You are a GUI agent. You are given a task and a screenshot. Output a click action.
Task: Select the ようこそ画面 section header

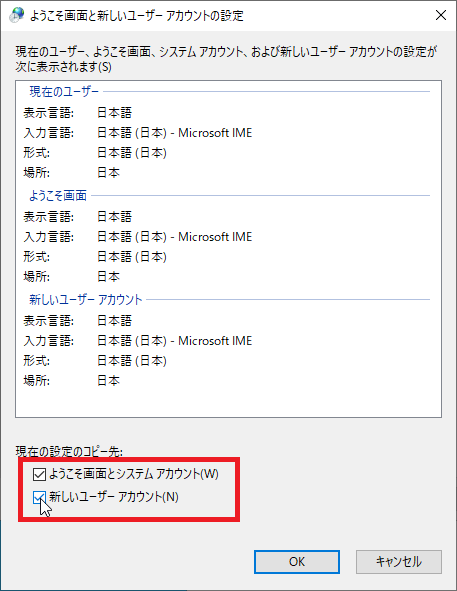pyautogui.click(x=58, y=196)
